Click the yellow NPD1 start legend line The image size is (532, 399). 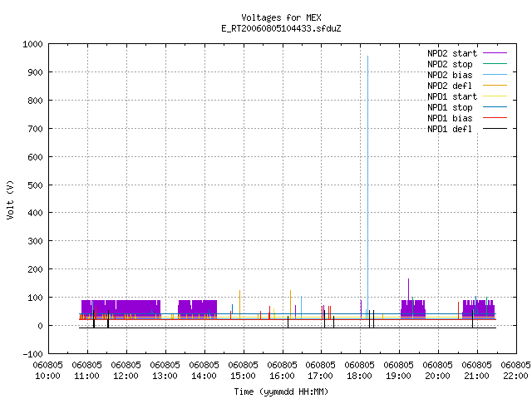[x=495, y=96]
